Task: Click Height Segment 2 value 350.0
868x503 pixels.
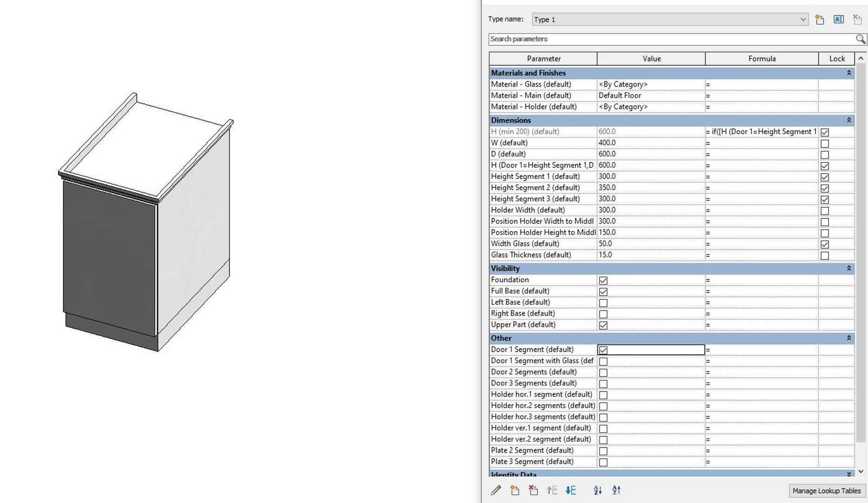Action: [x=651, y=188]
